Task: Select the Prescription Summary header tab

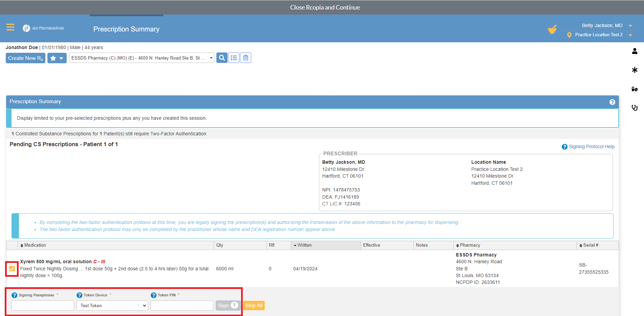Action: (x=126, y=29)
